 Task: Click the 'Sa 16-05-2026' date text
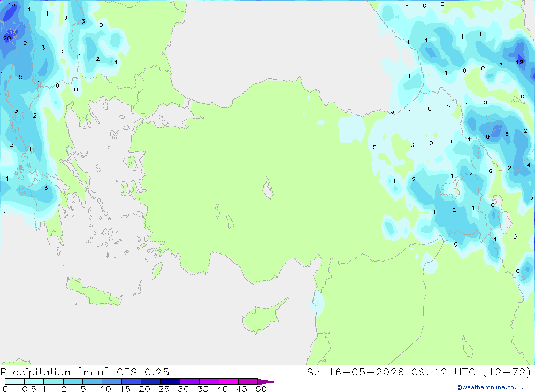(355, 372)
